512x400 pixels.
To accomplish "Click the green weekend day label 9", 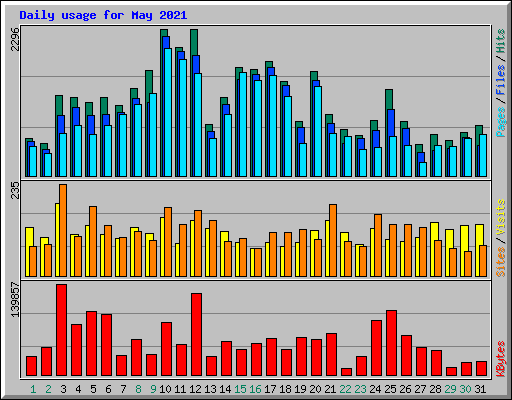I will pyautogui.click(x=153, y=389).
